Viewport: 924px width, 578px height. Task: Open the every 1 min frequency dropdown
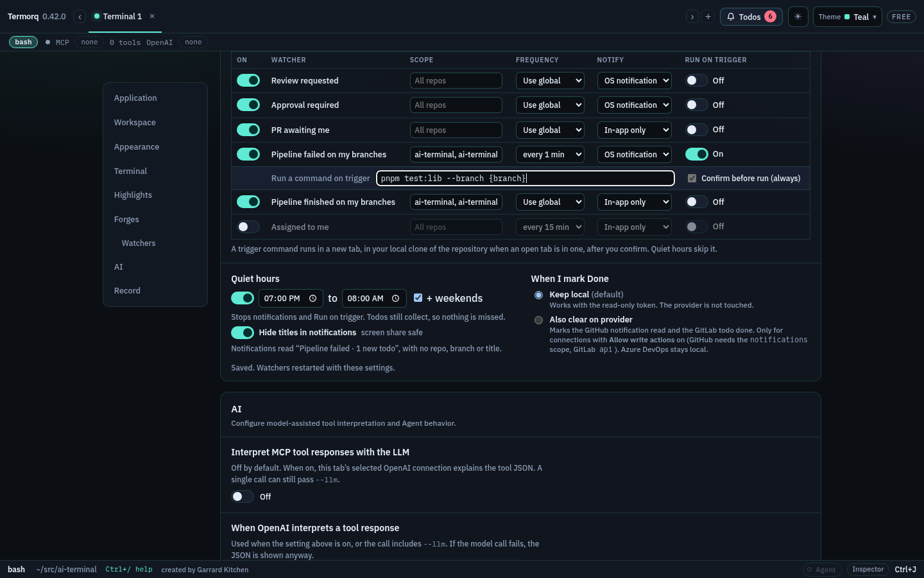pos(550,154)
